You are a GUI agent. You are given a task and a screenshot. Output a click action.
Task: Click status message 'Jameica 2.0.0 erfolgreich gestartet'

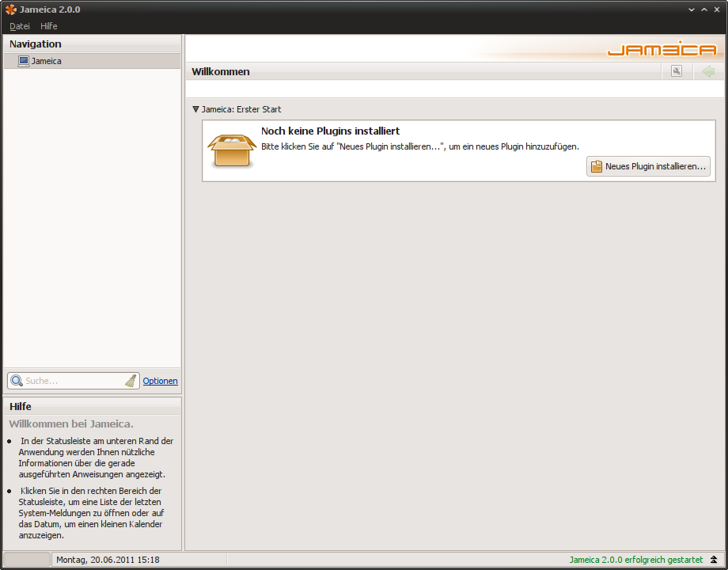636,560
